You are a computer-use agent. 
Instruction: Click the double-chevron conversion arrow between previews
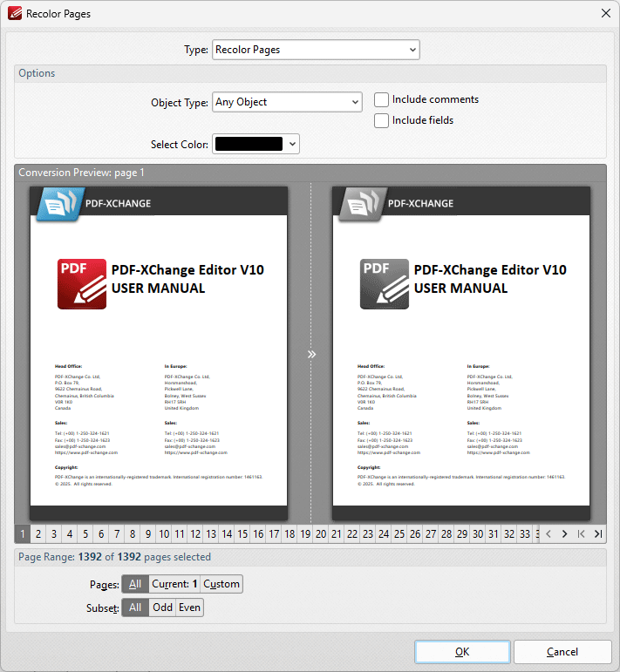[x=311, y=354]
